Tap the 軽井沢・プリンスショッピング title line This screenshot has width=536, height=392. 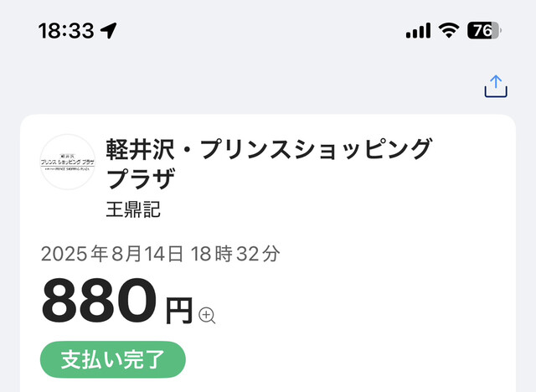point(270,149)
